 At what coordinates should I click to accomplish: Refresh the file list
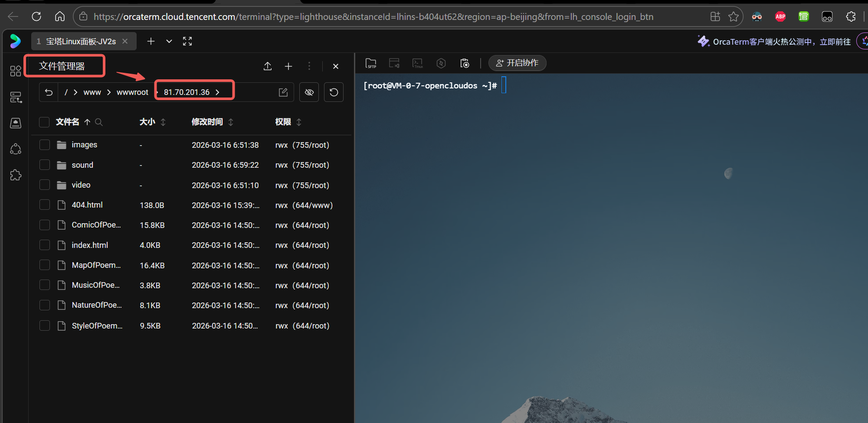point(334,92)
